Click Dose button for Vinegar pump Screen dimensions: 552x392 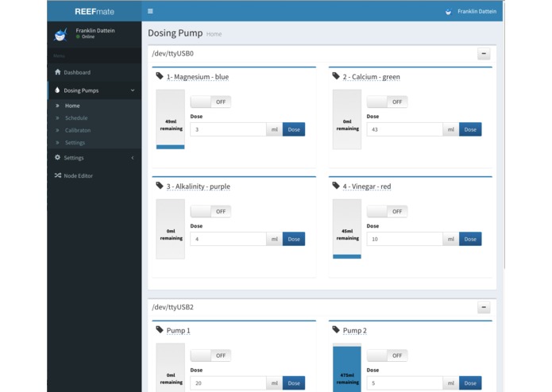click(x=470, y=239)
